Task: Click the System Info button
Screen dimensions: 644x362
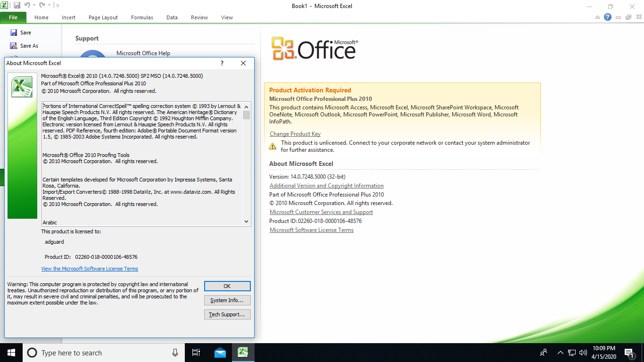Action: [x=227, y=300]
